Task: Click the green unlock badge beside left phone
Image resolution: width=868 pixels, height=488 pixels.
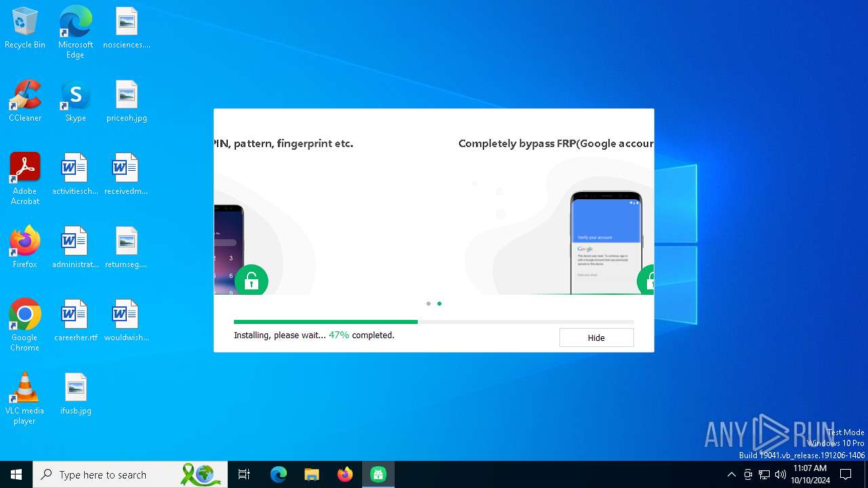Action: 252,280
